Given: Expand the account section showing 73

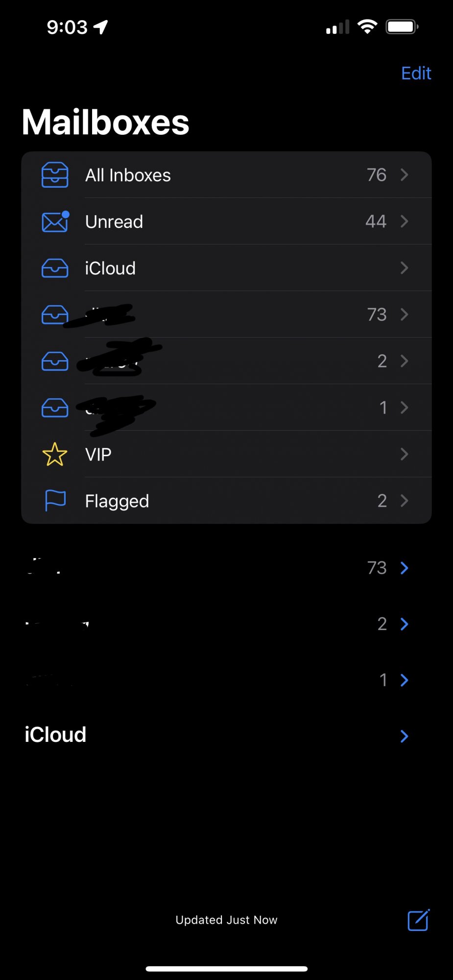Looking at the screenshot, I should point(404,568).
